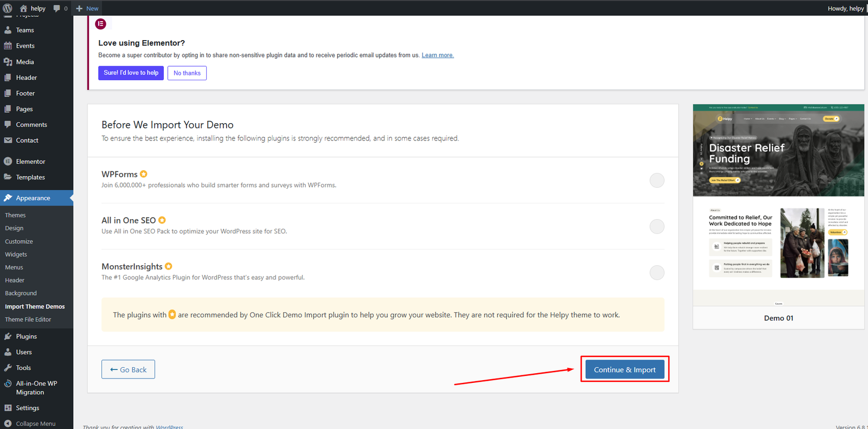The height and width of the screenshot is (429, 868).
Task: Click the All in One SEO plugin title
Action: [x=129, y=220]
